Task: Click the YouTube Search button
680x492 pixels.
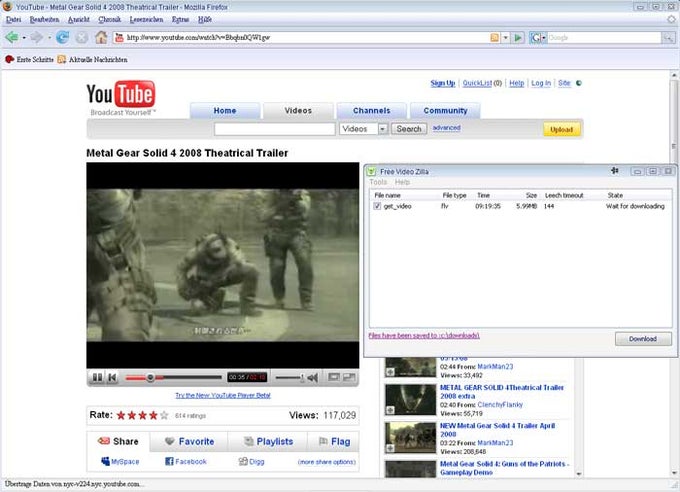Action: tap(409, 129)
